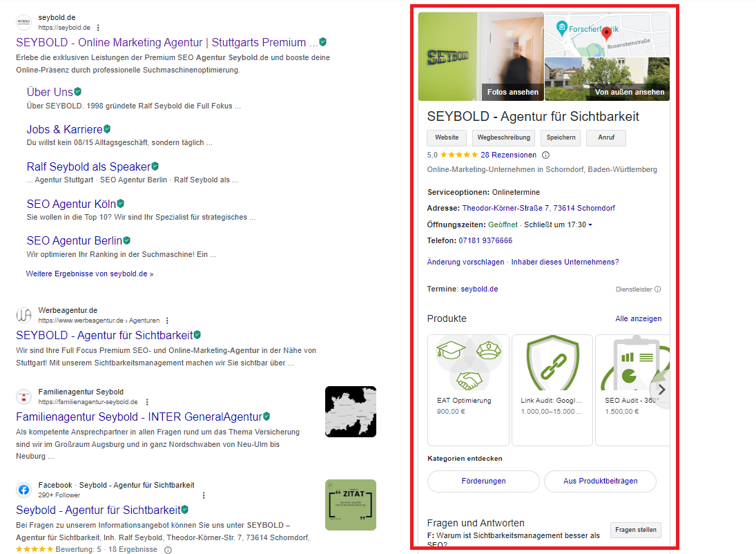Open three-dot menu for Werbeagentur.de result
The height and width of the screenshot is (554, 756).
pyautogui.click(x=167, y=321)
